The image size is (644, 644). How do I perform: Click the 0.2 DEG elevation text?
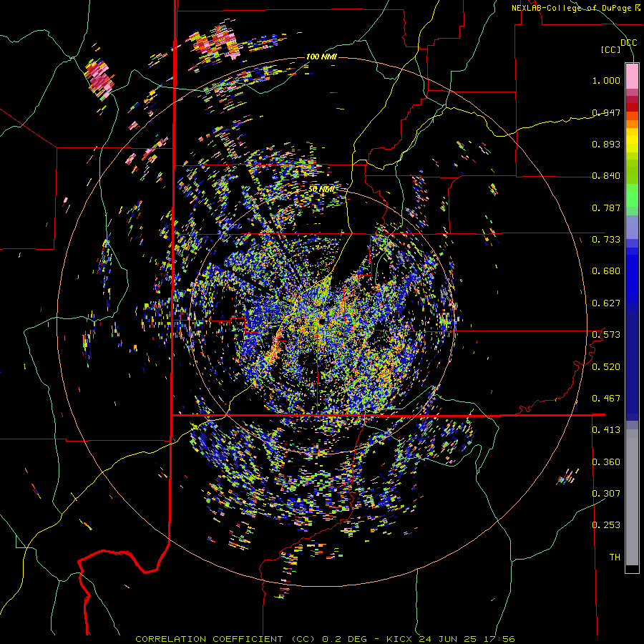point(343,639)
